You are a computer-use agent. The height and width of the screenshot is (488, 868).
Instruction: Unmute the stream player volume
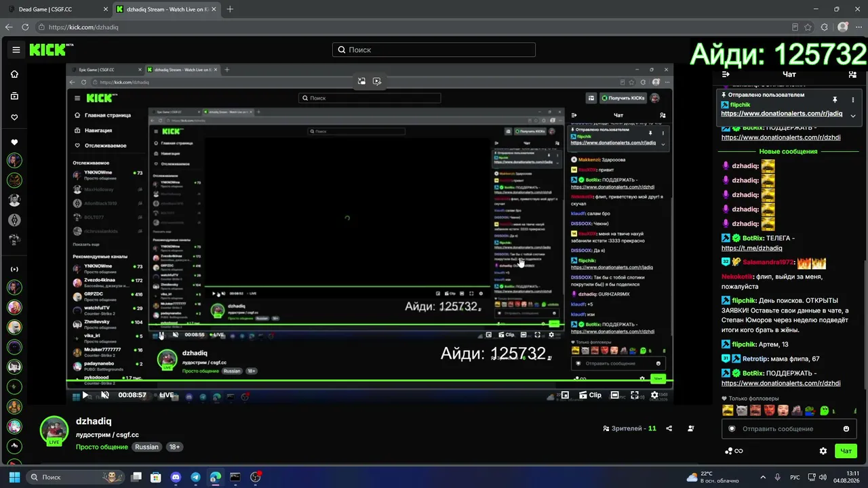pos(105,395)
